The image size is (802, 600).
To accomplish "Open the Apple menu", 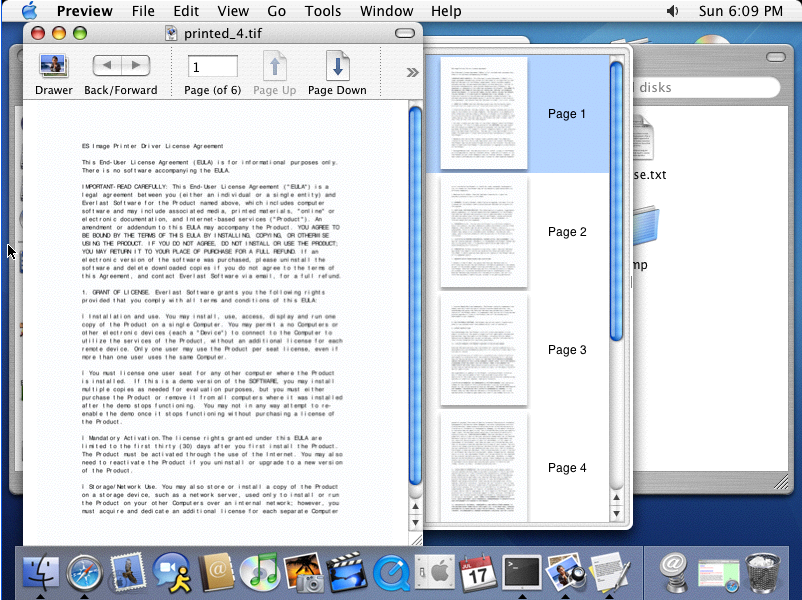I will (30, 11).
